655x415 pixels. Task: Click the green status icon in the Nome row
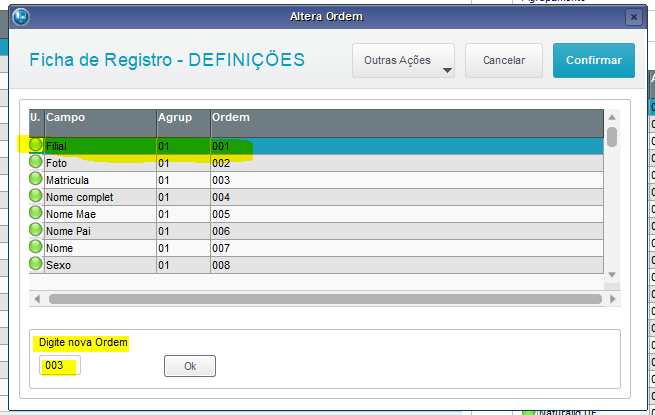pos(36,247)
